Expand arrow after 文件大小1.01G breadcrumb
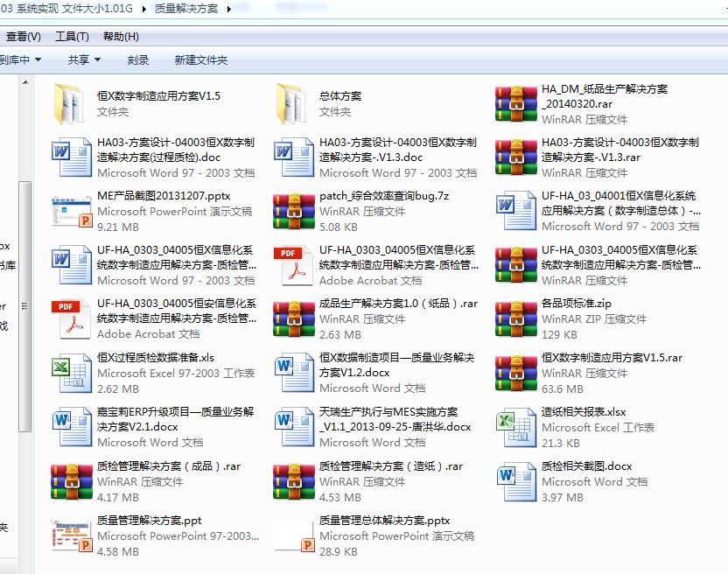This screenshot has height=574, width=728. point(143,9)
